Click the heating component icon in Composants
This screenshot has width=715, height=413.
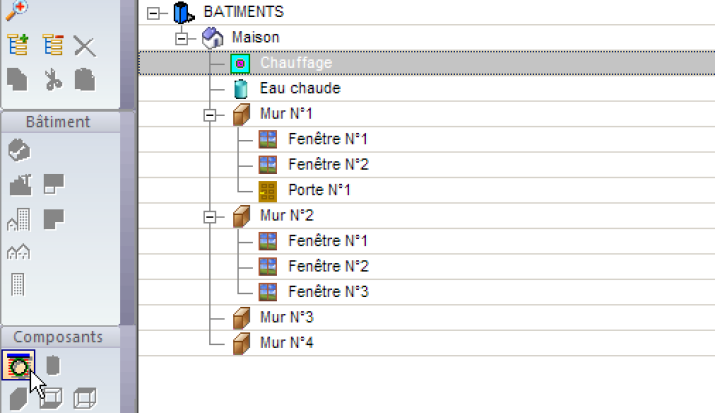tap(18, 365)
